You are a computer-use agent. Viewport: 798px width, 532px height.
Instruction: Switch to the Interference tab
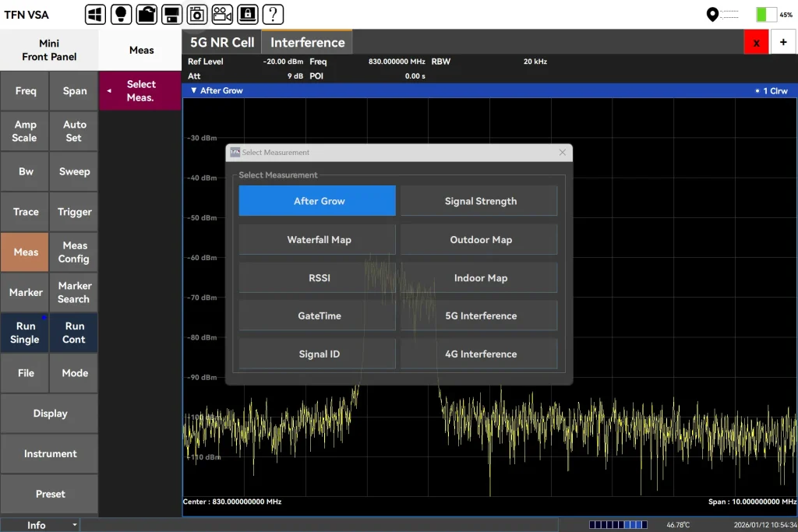306,42
